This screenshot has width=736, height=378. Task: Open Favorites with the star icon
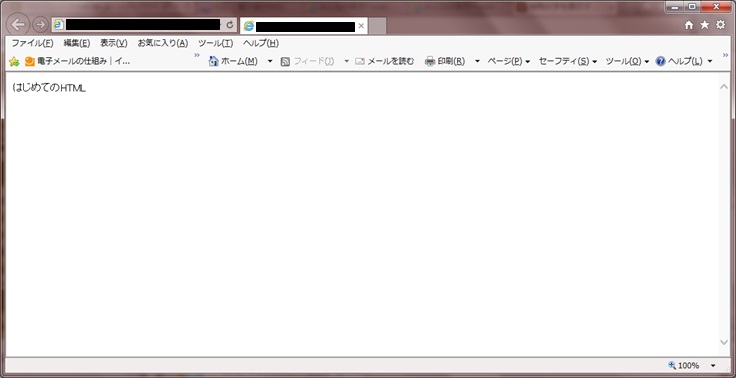(705, 25)
